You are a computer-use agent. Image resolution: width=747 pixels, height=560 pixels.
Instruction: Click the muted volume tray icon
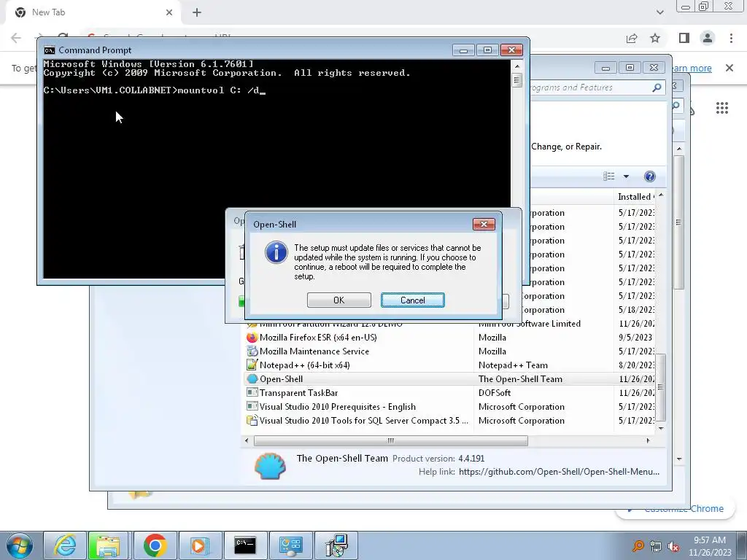click(673, 547)
